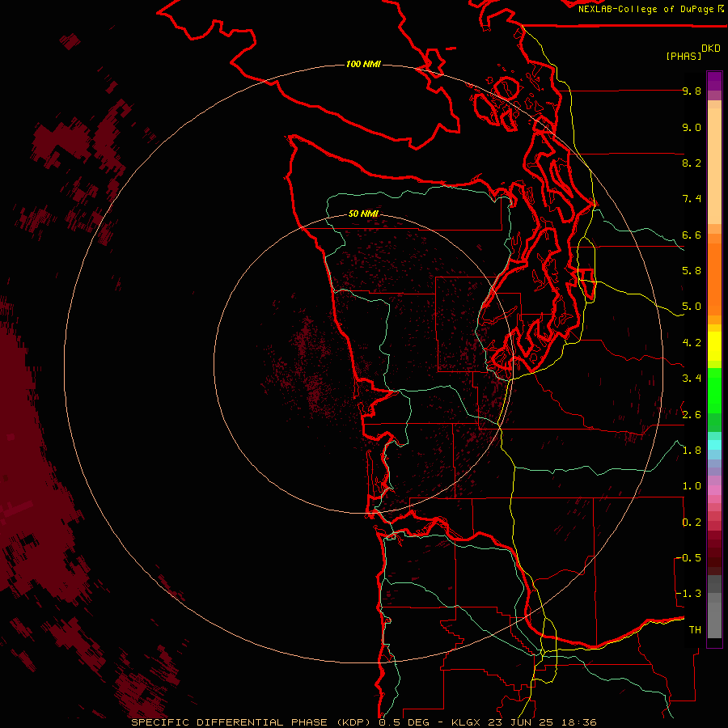Select the 9.8 value on the color scale

(692, 91)
